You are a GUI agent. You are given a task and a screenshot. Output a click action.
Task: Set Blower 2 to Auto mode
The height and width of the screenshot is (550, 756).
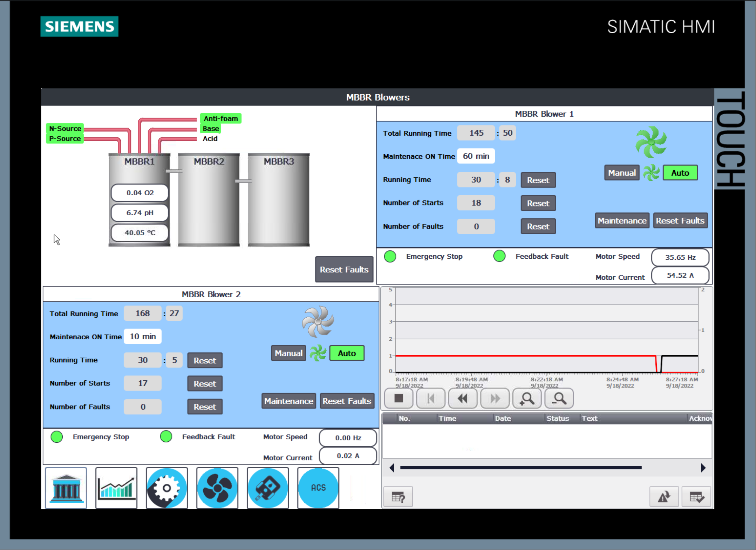(x=347, y=353)
